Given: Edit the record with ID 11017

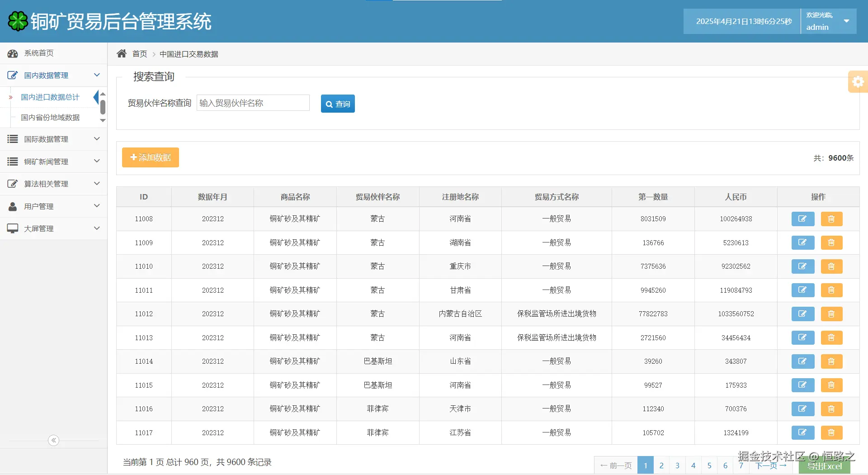Looking at the screenshot, I should click(x=802, y=432).
